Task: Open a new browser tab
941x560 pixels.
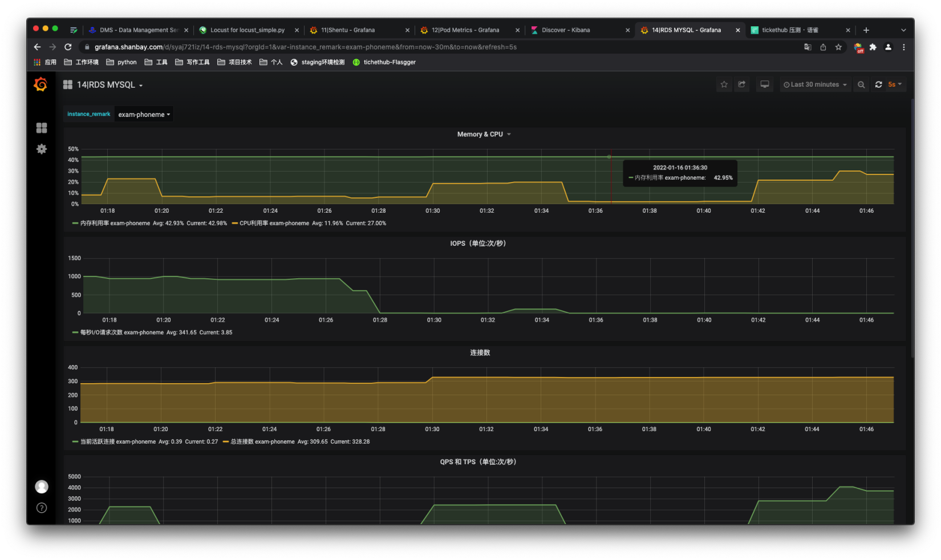Action: pos(866,30)
